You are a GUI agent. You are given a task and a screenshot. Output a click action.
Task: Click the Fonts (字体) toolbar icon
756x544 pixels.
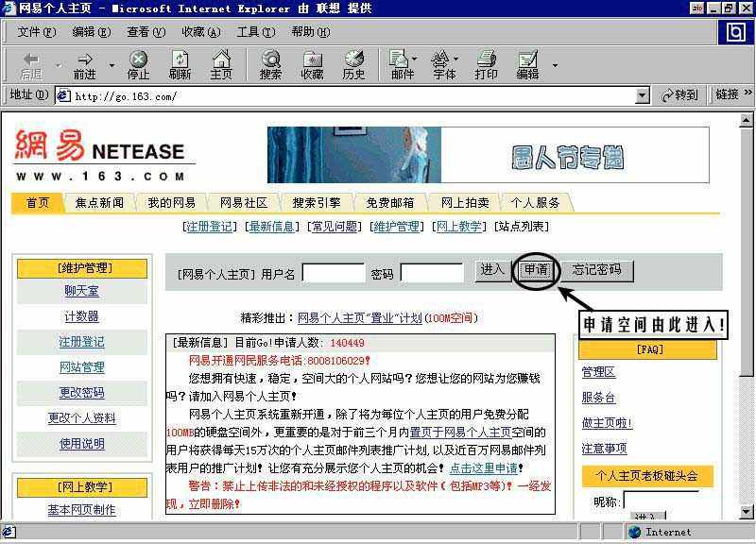443,63
